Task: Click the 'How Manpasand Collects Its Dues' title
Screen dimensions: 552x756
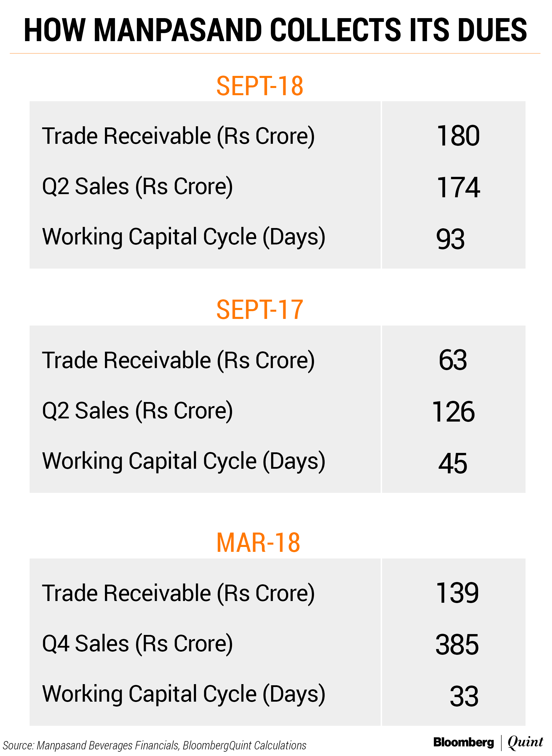Action: point(275,30)
